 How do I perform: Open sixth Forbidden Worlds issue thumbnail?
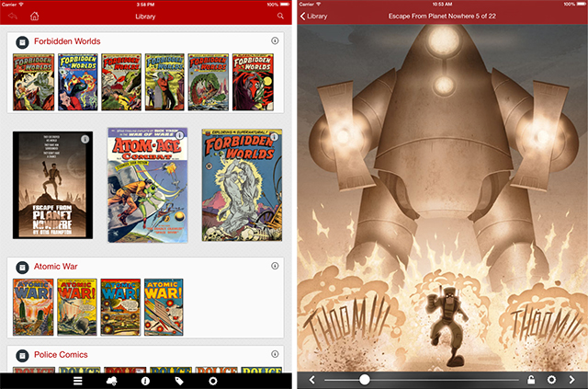[253, 82]
